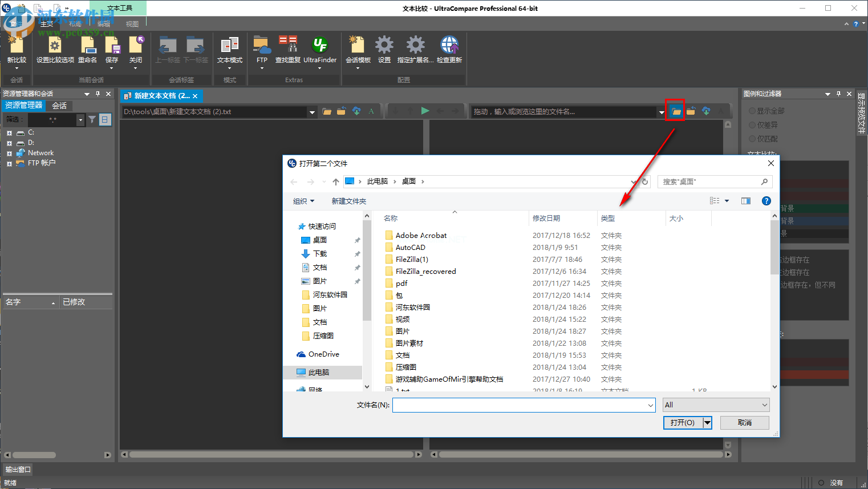Click the 文件名(N) input field
This screenshot has height=489, width=868.
(524, 405)
